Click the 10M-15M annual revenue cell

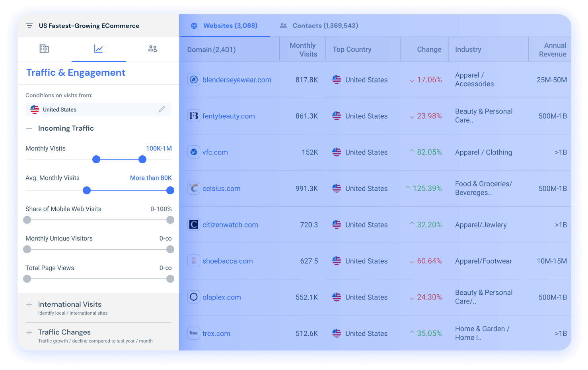(x=552, y=261)
